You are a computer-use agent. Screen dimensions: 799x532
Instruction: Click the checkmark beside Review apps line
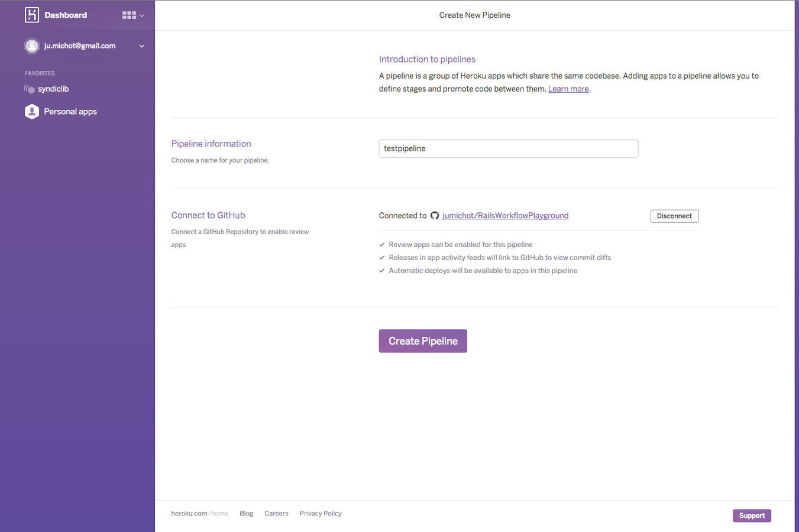(x=382, y=245)
